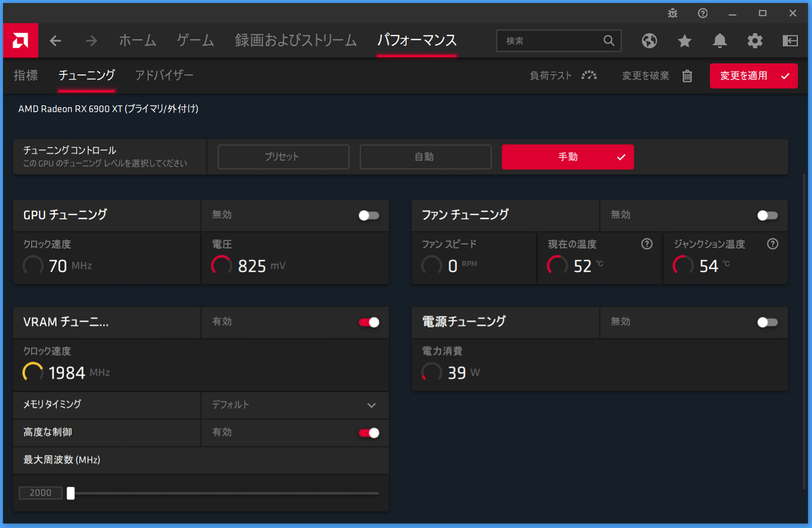The width and height of the screenshot is (812, 528).
Task: Open settings gear icon
Action: point(755,41)
